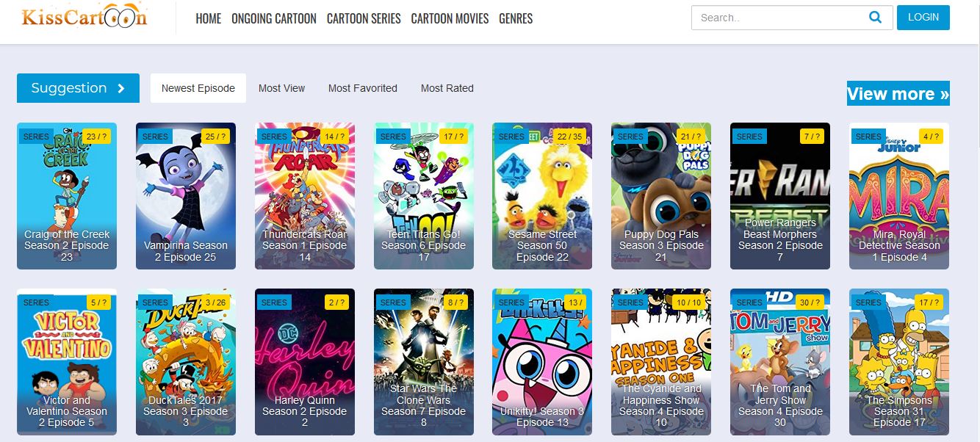Click Puppy Dog Pals Season 3 title
980x442 pixels.
pos(661,245)
